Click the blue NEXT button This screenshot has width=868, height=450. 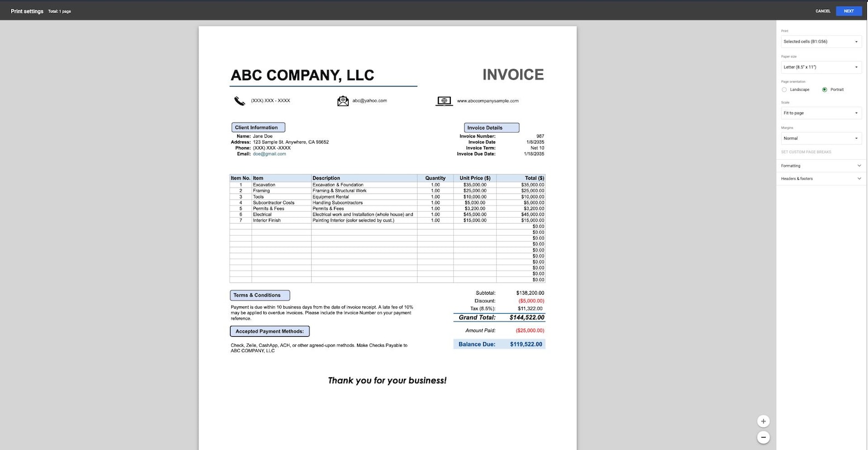tap(848, 11)
